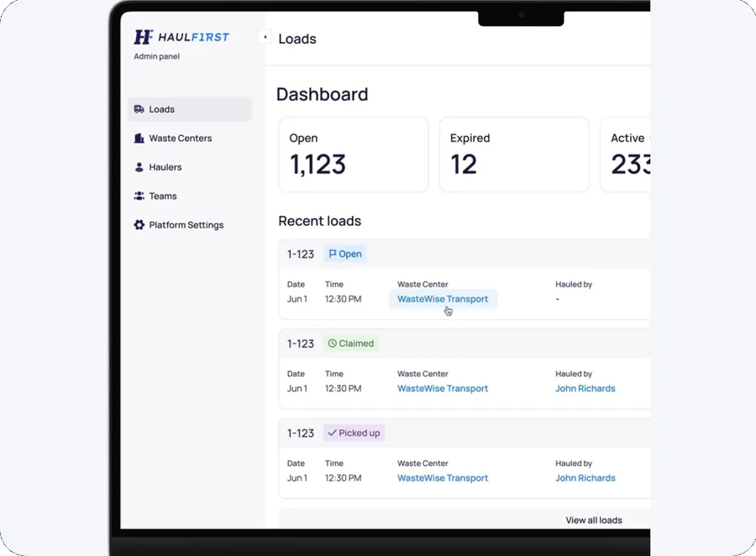Image resolution: width=756 pixels, height=556 pixels.
Task: Click the flag icon in the Open badge
Action: (x=333, y=254)
